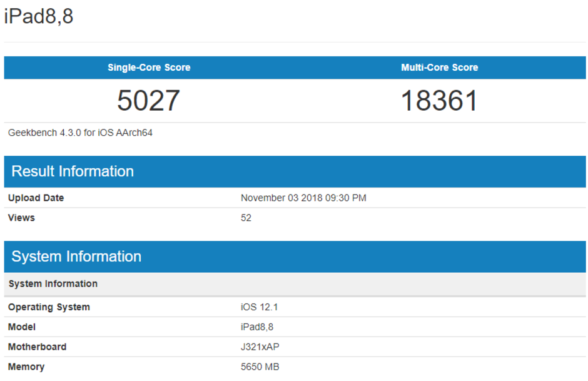588x381 pixels.
Task: Click the gray System Information subheader row
Action: tap(53, 284)
